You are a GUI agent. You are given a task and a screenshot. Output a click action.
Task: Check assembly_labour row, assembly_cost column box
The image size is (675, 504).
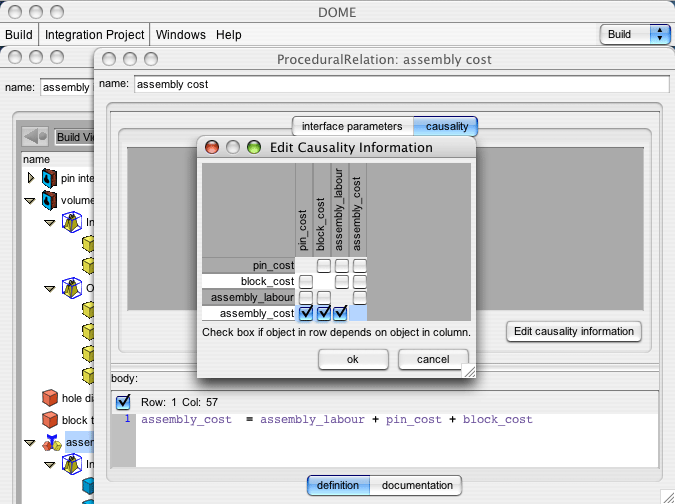pyautogui.click(x=359, y=297)
